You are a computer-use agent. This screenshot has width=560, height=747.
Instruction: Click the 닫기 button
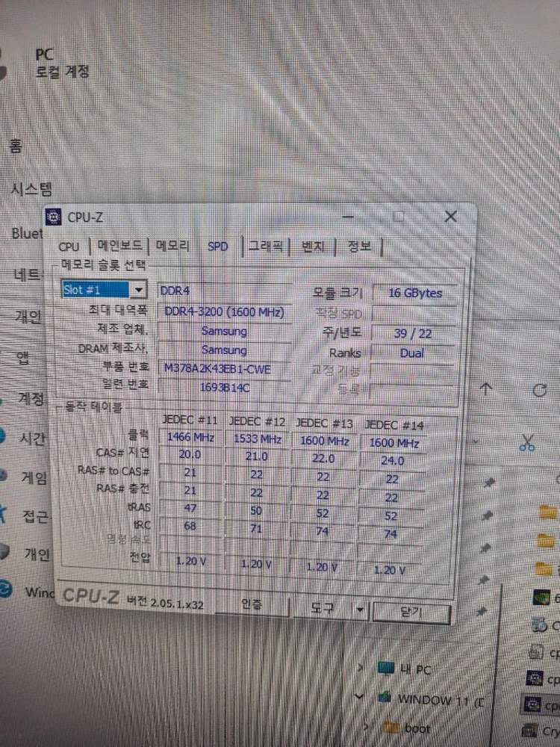tap(411, 612)
